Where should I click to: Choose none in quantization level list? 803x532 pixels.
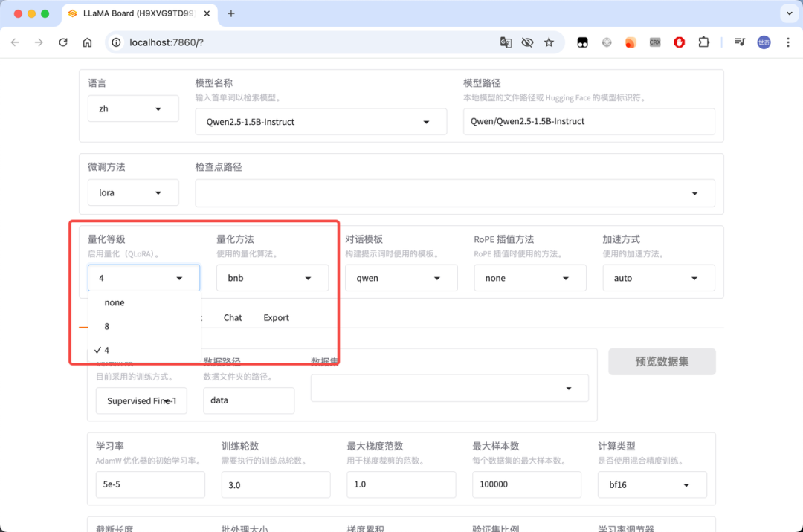click(x=144, y=303)
